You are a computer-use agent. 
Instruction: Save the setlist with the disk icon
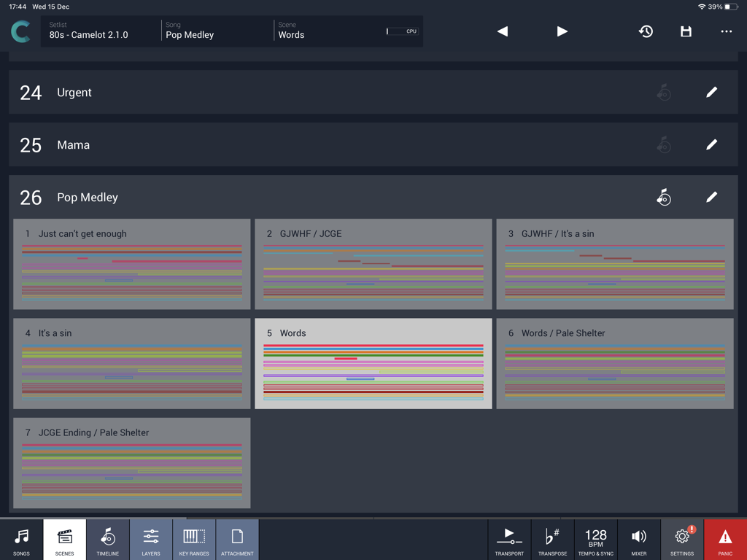click(x=685, y=31)
